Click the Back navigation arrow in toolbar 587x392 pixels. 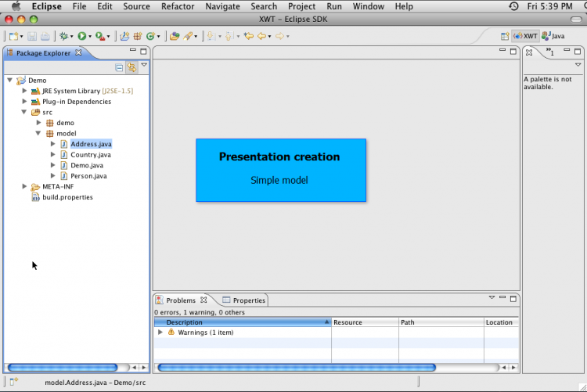[261, 36]
